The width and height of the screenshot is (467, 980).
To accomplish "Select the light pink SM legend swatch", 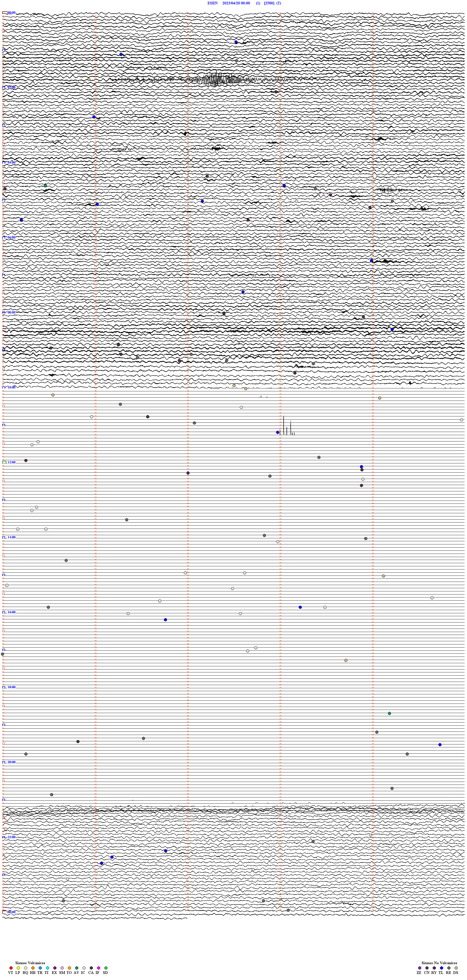I will point(62,968).
